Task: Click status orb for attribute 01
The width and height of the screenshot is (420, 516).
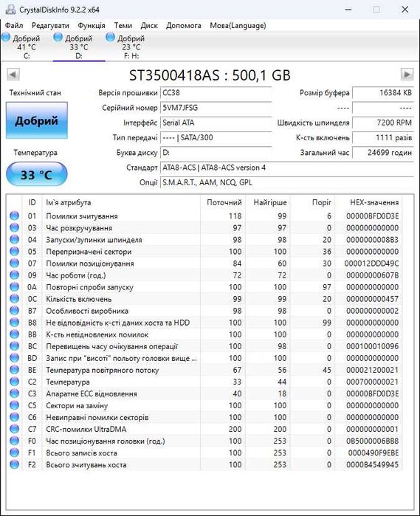Action: click(14, 216)
